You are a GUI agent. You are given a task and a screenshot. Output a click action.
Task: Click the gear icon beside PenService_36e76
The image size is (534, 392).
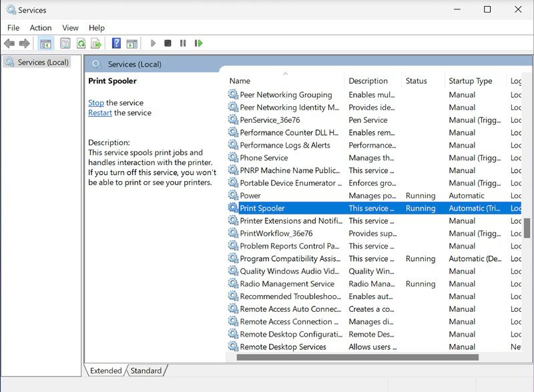click(x=233, y=120)
